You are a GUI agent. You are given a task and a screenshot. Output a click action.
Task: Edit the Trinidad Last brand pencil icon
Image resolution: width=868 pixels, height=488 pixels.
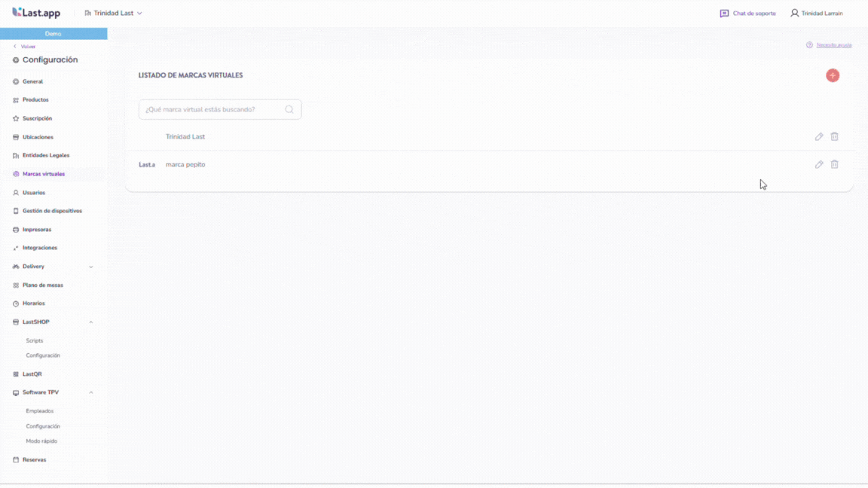(x=819, y=137)
